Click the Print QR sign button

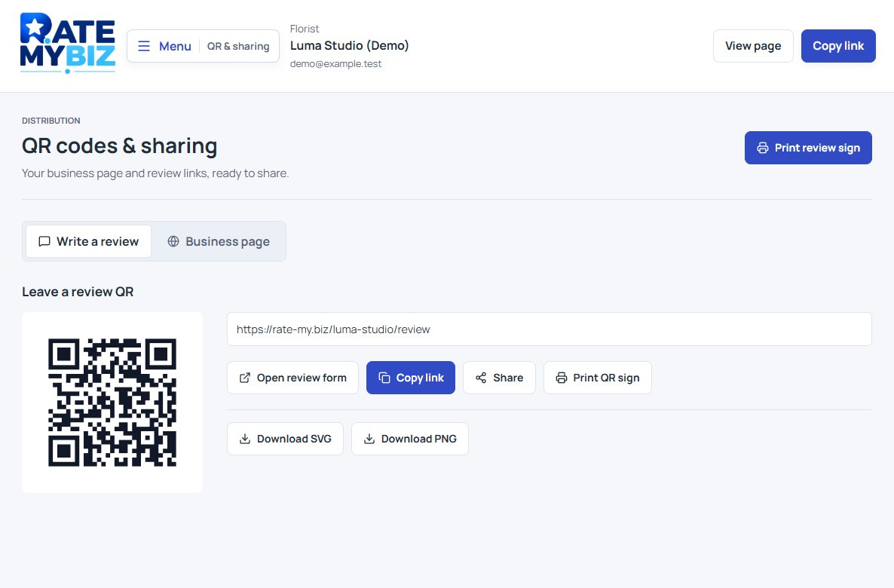click(x=597, y=378)
